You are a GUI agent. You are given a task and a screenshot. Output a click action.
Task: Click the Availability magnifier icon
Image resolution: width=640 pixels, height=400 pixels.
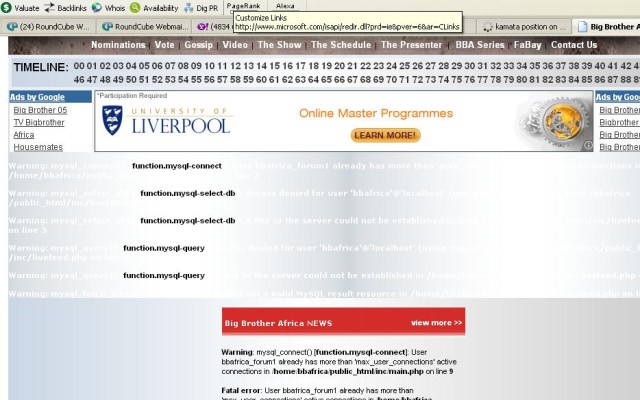135,7
